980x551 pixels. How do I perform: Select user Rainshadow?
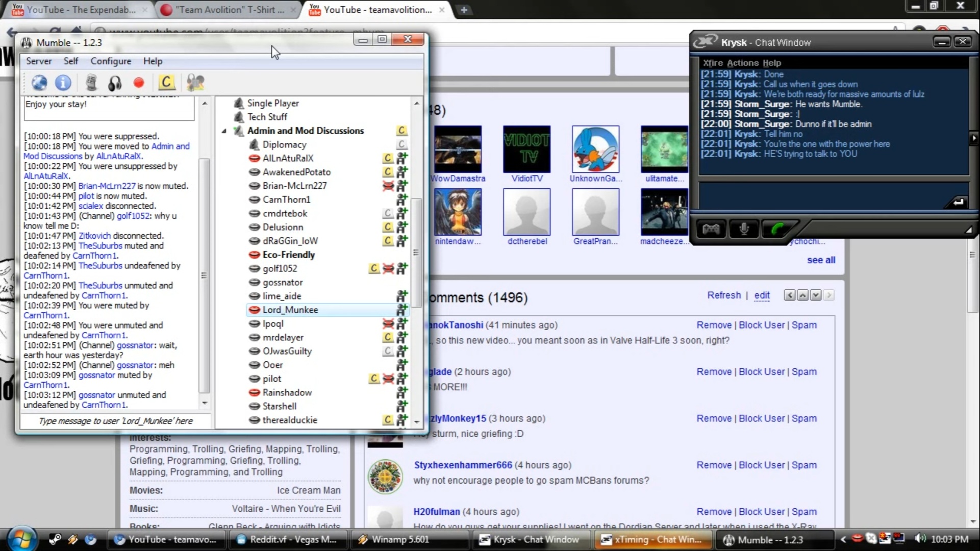tap(287, 392)
